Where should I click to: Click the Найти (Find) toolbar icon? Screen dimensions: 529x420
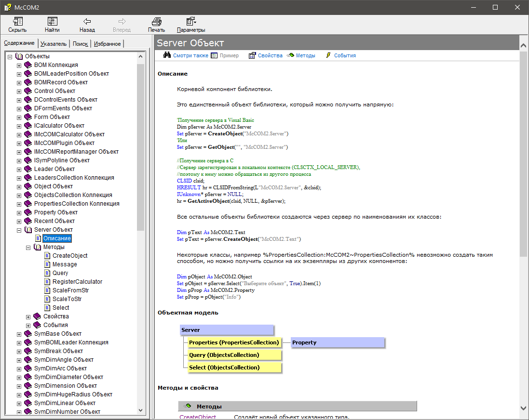click(52, 21)
